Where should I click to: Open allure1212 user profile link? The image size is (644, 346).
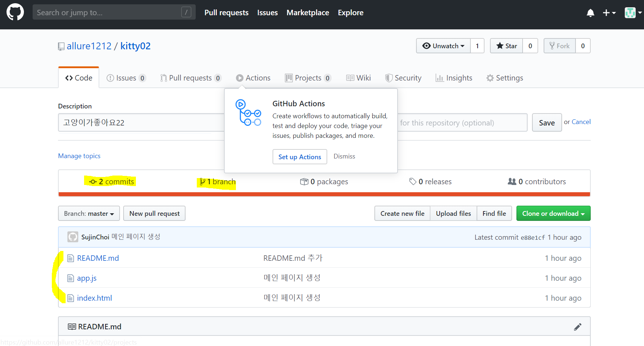point(89,46)
